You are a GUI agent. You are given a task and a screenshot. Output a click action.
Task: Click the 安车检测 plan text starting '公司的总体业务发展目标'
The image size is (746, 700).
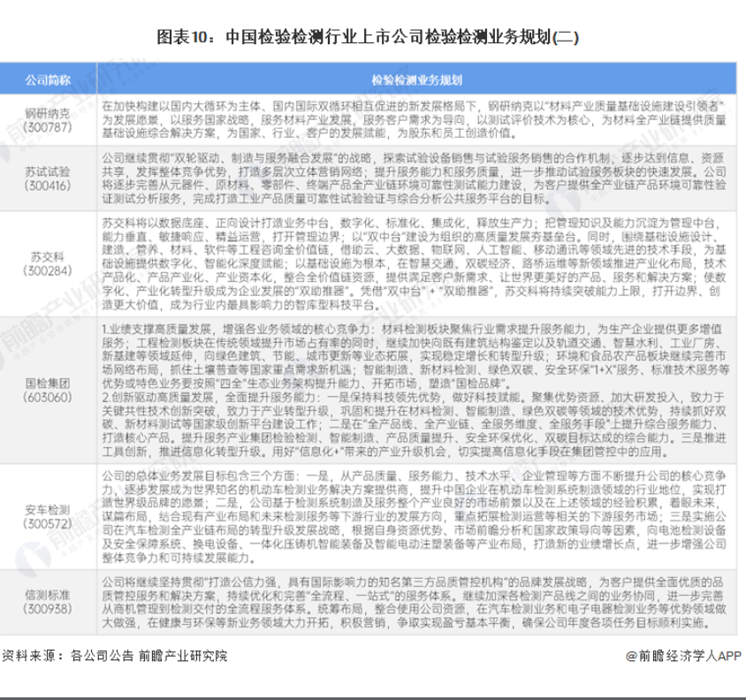(415, 517)
